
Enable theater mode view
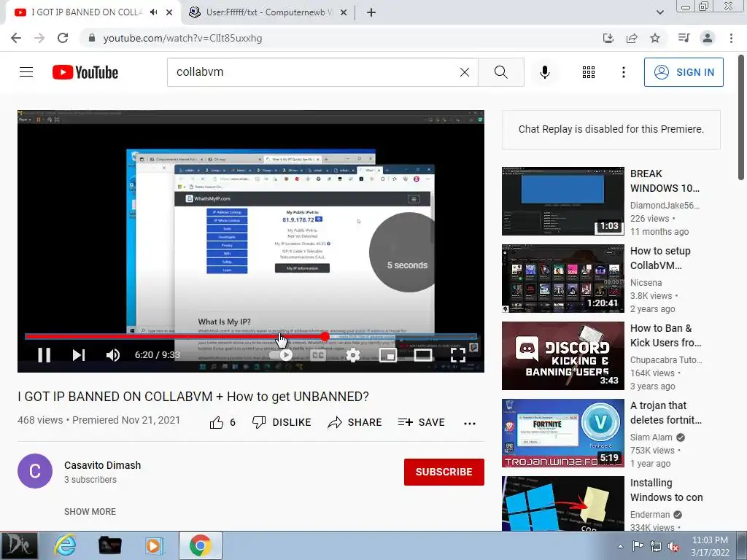(423, 355)
